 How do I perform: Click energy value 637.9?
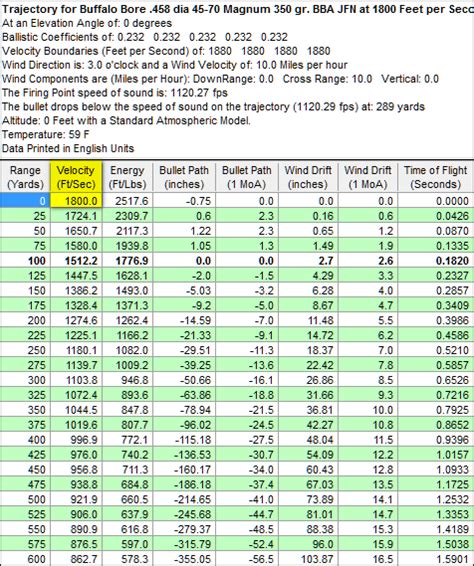128,515
